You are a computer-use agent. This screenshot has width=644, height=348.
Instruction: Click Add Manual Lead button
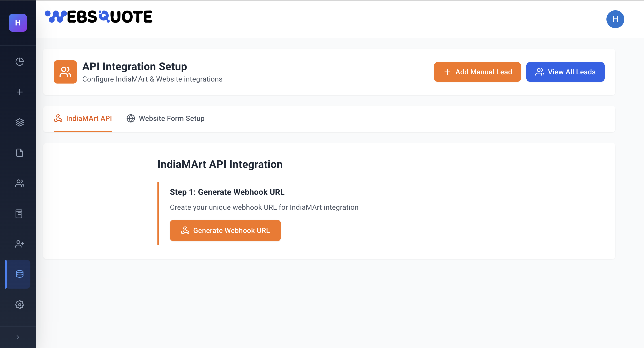tap(477, 72)
